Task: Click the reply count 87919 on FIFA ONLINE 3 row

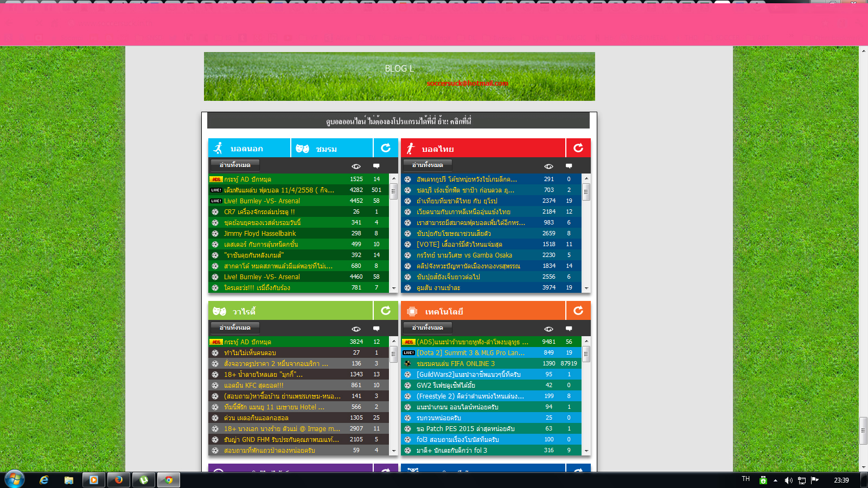Action: 569,363
